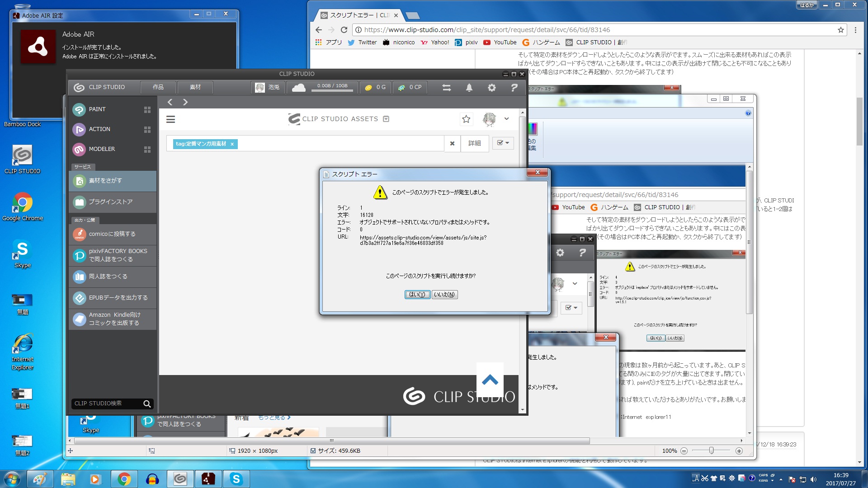Image resolution: width=868 pixels, height=488 pixels.
Task: Click the user profile 泡兎 button
Action: (x=268, y=87)
